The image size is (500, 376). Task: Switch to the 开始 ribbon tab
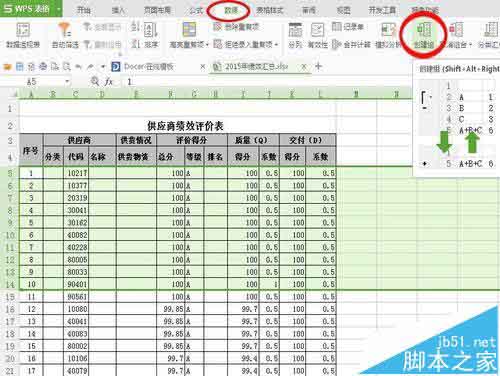point(84,10)
